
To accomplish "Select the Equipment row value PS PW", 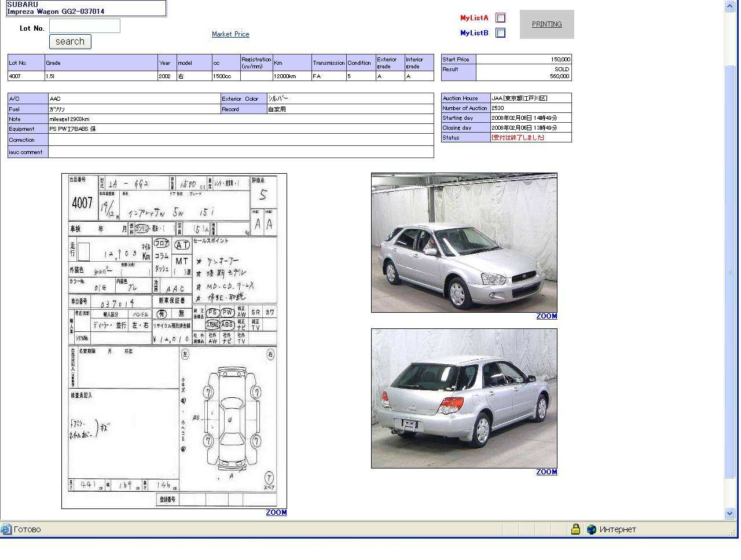I will (241, 129).
